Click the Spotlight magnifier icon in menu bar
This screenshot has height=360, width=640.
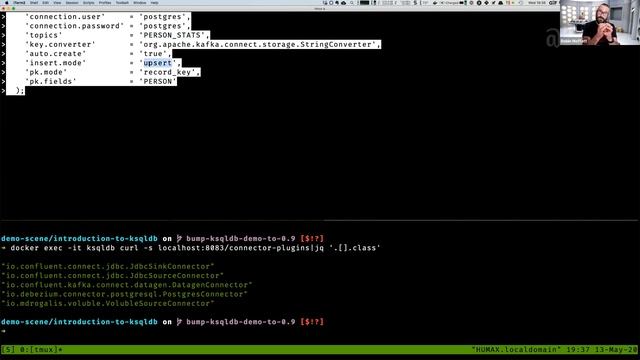(351, 2)
